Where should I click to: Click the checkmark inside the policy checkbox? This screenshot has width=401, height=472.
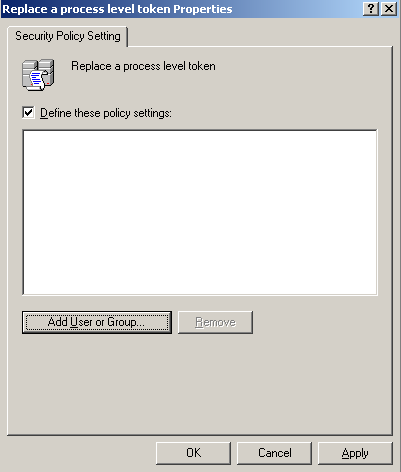pyautogui.click(x=29, y=112)
